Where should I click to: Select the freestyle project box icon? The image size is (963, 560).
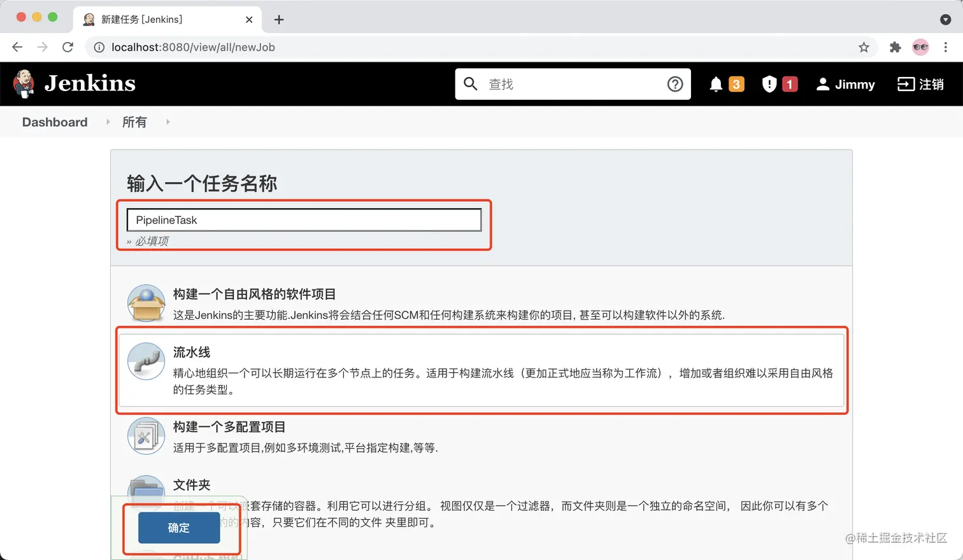coord(146,303)
